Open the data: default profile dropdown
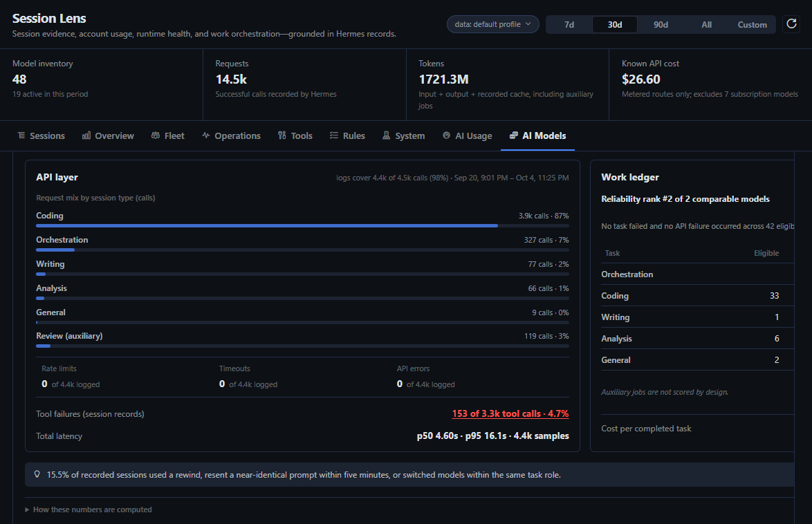The image size is (812, 524). point(492,24)
